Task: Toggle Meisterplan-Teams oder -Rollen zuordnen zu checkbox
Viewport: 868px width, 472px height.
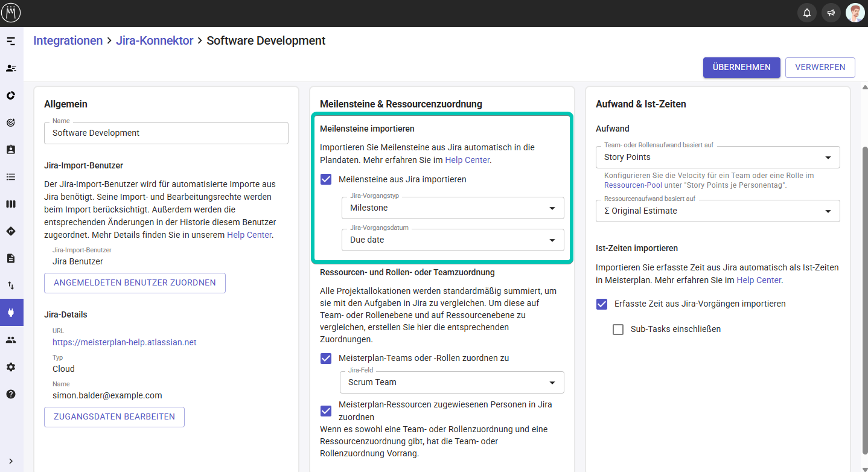Action: [x=326, y=358]
